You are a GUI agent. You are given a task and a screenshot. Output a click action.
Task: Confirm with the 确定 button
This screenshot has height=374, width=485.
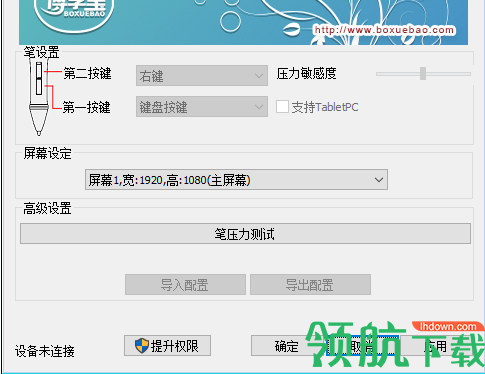[286, 346]
